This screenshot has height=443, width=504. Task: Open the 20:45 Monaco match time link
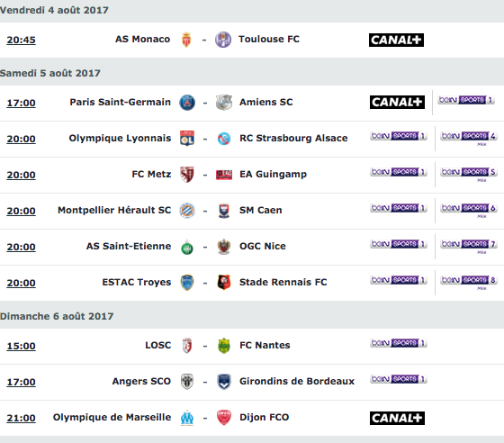click(x=22, y=40)
